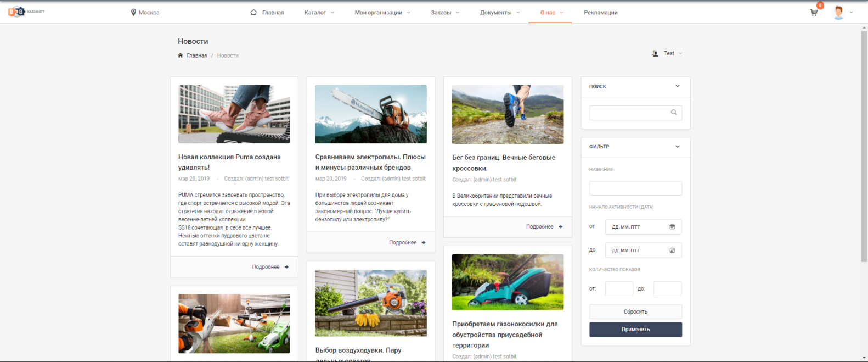The image size is (868, 362).
Task: Click the pink sneakers Puma thumbnail
Action: click(x=234, y=114)
